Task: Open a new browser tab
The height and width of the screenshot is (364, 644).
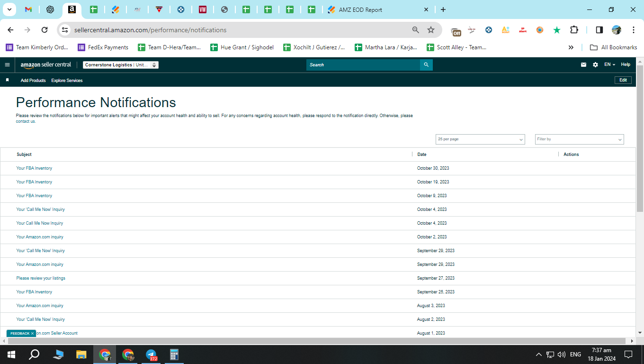Action: coord(443,9)
